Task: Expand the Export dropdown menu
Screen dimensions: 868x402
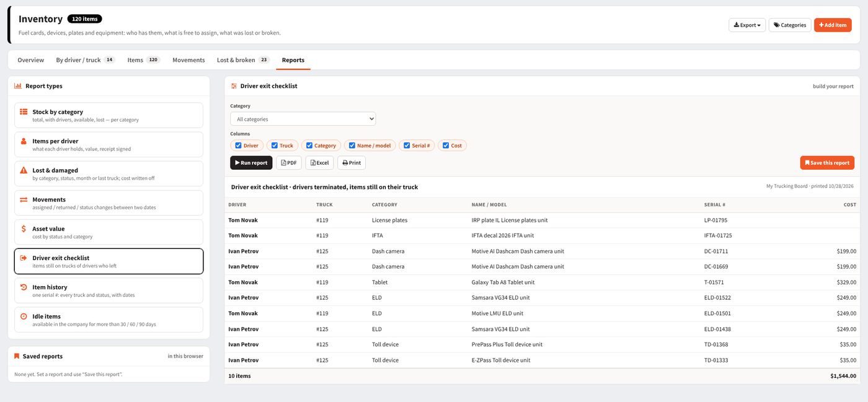Action: click(747, 25)
